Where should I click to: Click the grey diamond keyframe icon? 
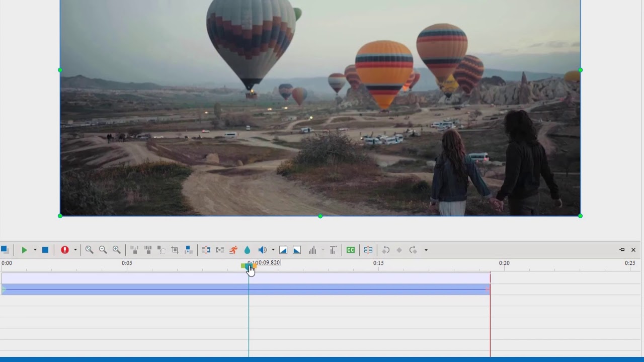(x=399, y=250)
